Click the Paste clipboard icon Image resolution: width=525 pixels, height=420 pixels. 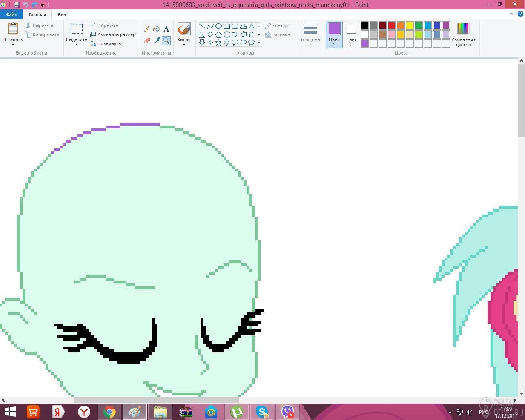tap(13, 29)
